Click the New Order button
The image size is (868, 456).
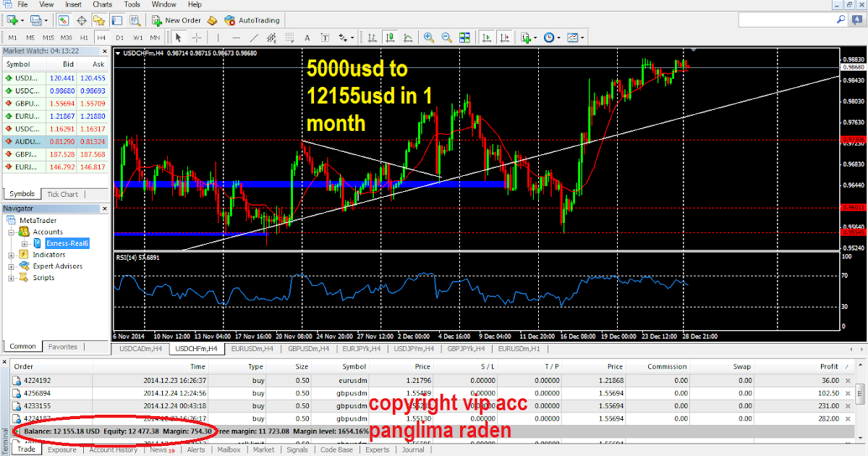tap(175, 20)
